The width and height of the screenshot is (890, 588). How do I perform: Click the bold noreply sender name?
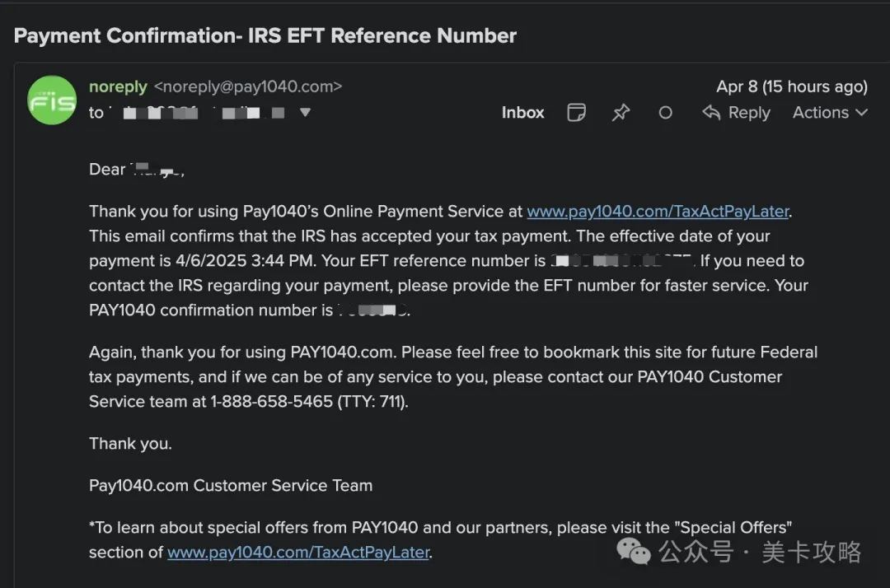118,86
